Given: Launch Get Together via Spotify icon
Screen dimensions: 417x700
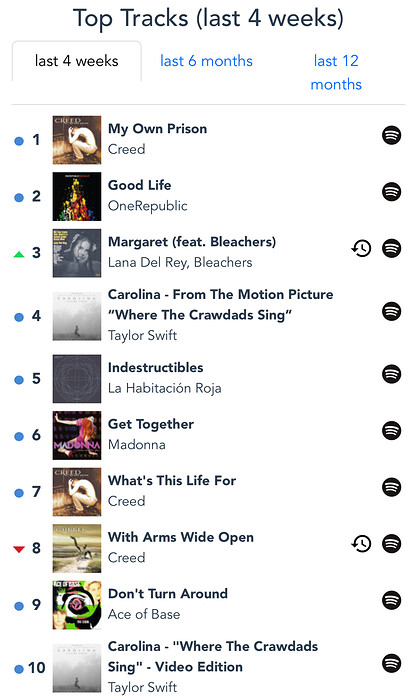Looking at the screenshot, I should [391, 431].
